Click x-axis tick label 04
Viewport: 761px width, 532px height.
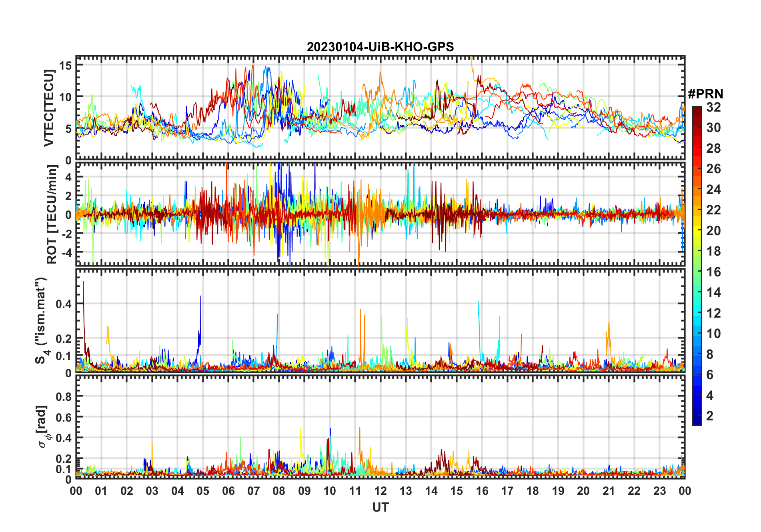click(178, 491)
